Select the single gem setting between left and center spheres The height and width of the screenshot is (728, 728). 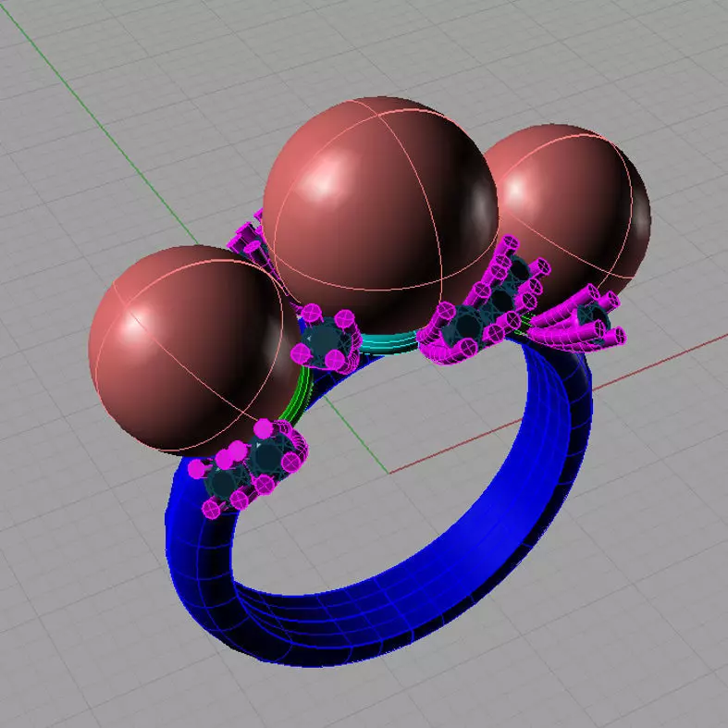point(326,339)
